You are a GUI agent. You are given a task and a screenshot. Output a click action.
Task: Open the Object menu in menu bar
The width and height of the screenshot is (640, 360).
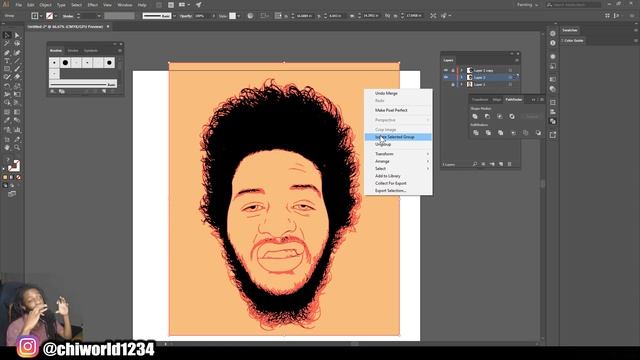pos(45,5)
